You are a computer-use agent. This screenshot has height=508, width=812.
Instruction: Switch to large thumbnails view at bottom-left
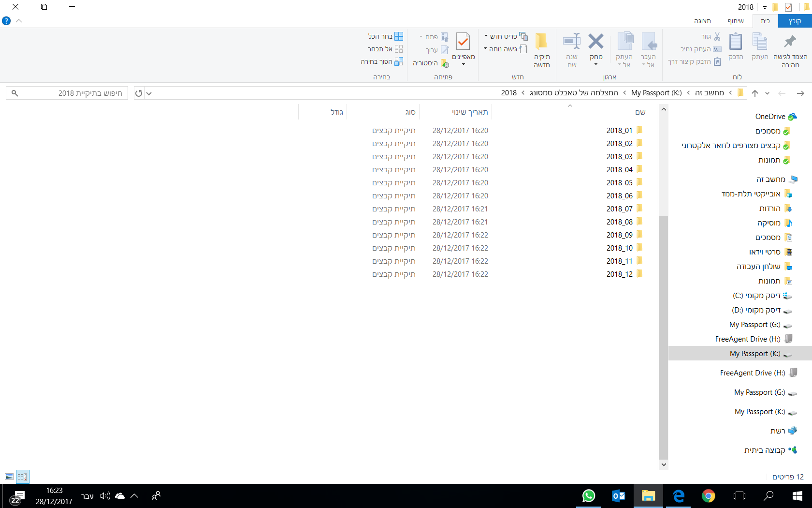(9, 477)
